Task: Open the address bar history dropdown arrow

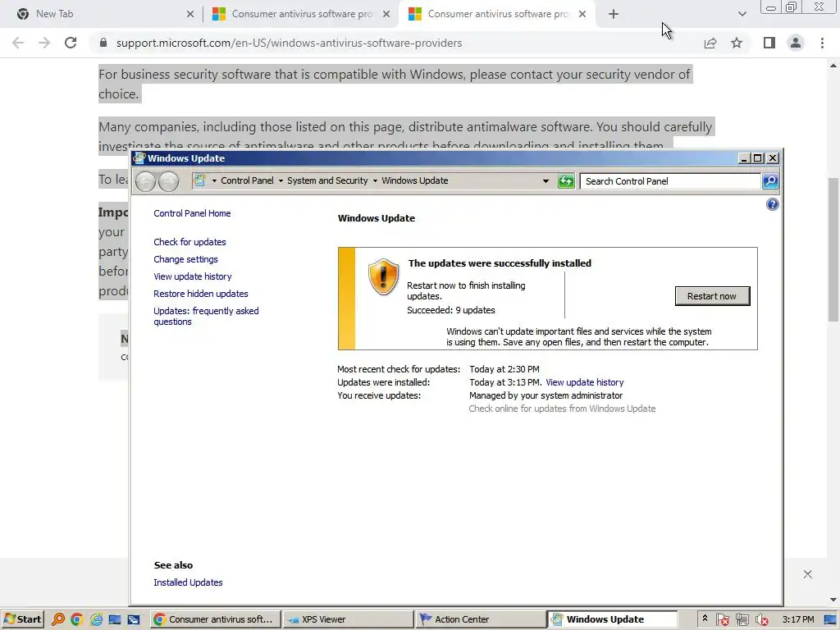Action: (546, 181)
